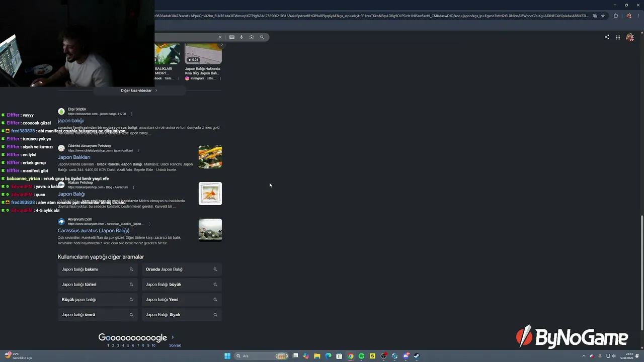Show hidden system tray icons
Screen dimensions: 644x362
(584, 356)
